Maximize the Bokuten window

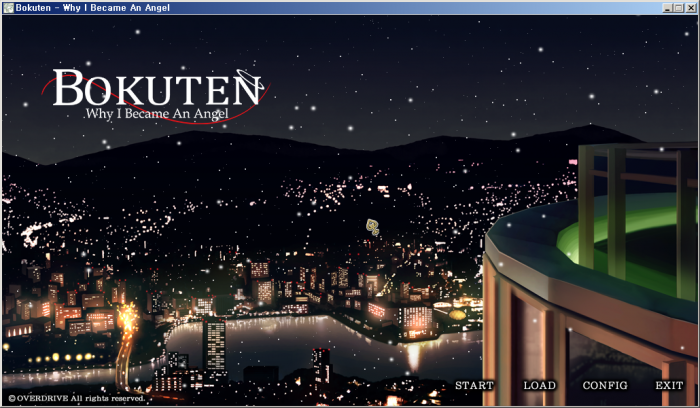pyautogui.click(x=678, y=8)
